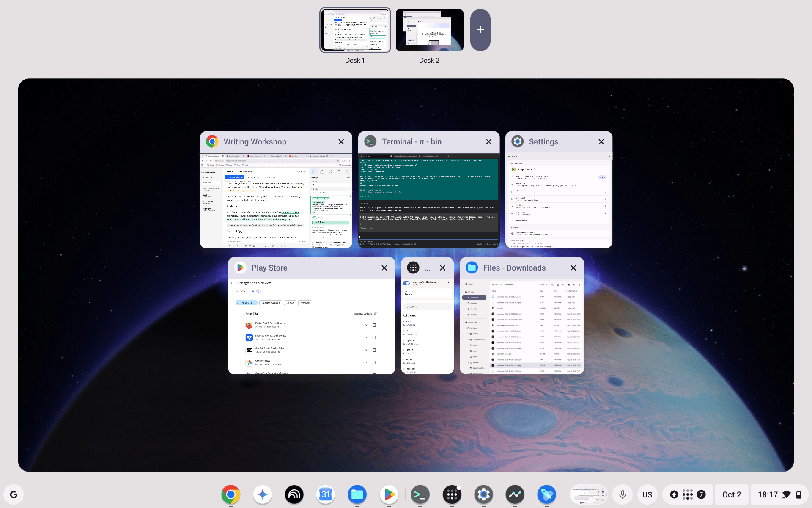Click the Desk 1 name label
The image size is (812, 508).
tap(355, 61)
